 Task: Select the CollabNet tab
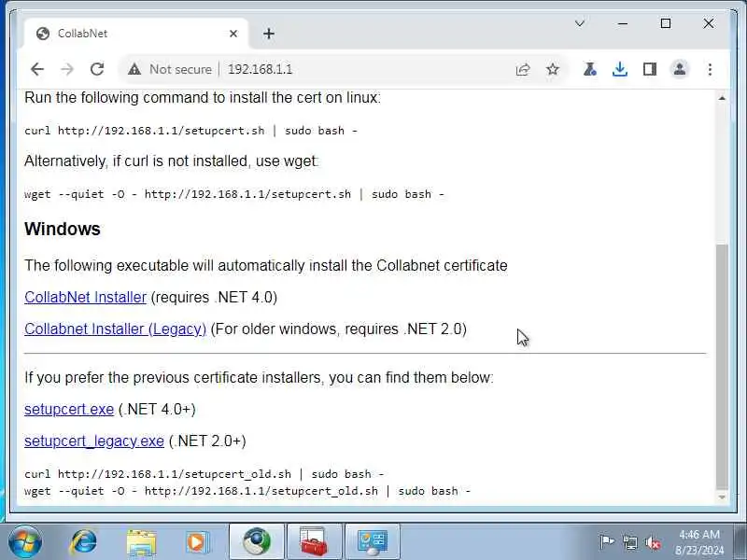pos(135,34)
